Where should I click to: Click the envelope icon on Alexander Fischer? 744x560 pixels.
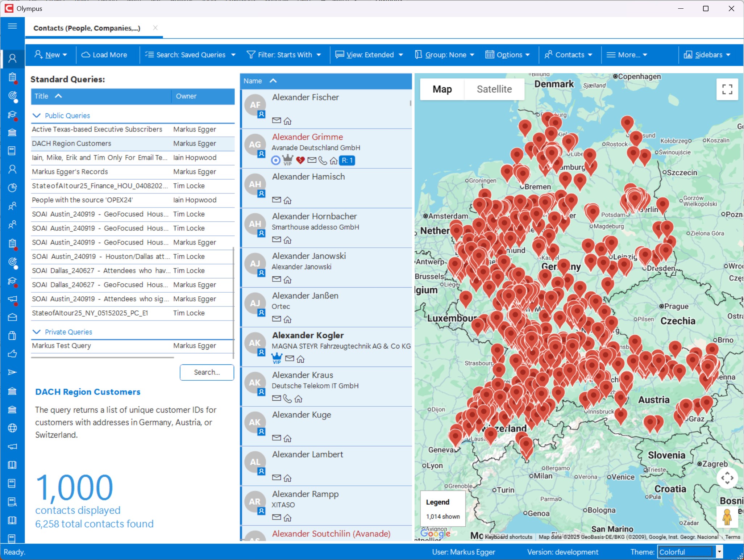tap(277, 121)
